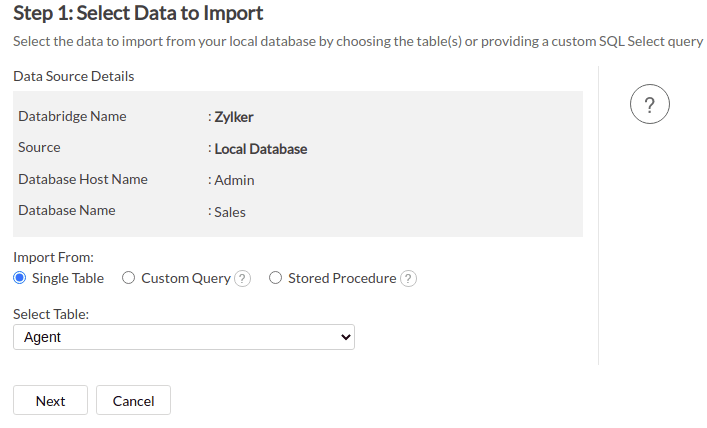Click help icon beside Custom Query

click(242, 279)
